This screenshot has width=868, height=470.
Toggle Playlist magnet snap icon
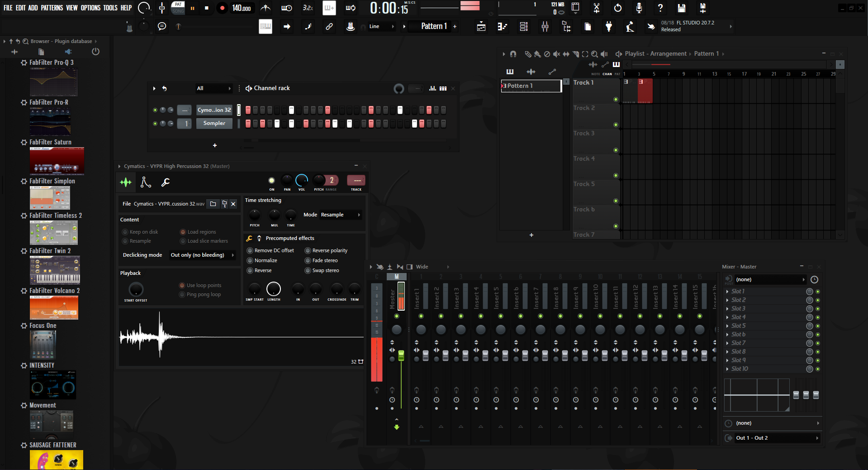[x=513, y=54]
